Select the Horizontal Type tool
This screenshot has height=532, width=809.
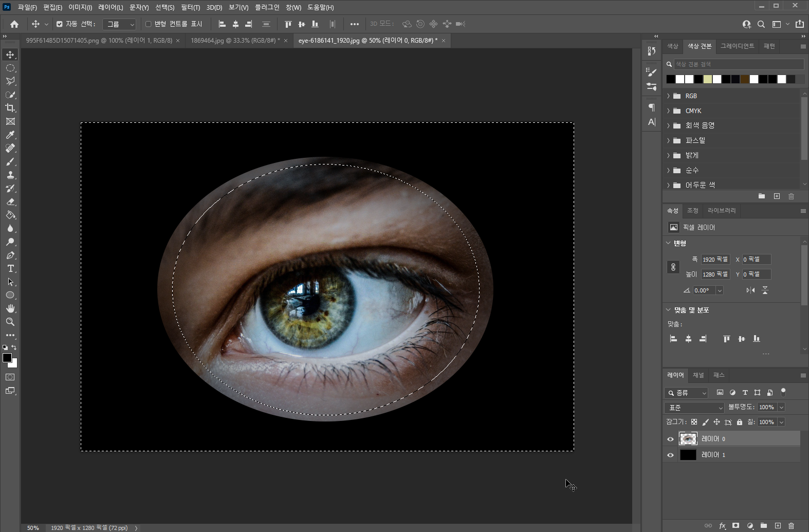(x=10, y=268)
